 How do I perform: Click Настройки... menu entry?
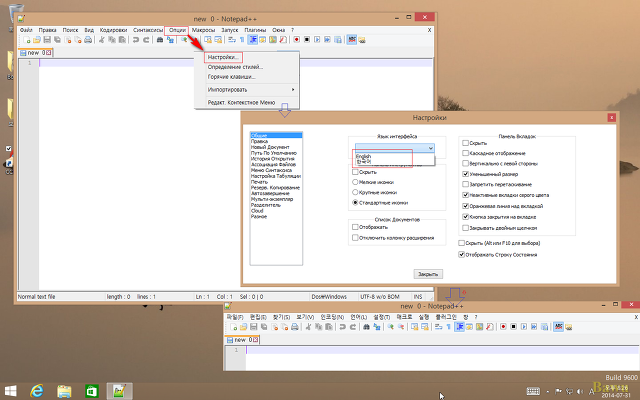[223, 57]
